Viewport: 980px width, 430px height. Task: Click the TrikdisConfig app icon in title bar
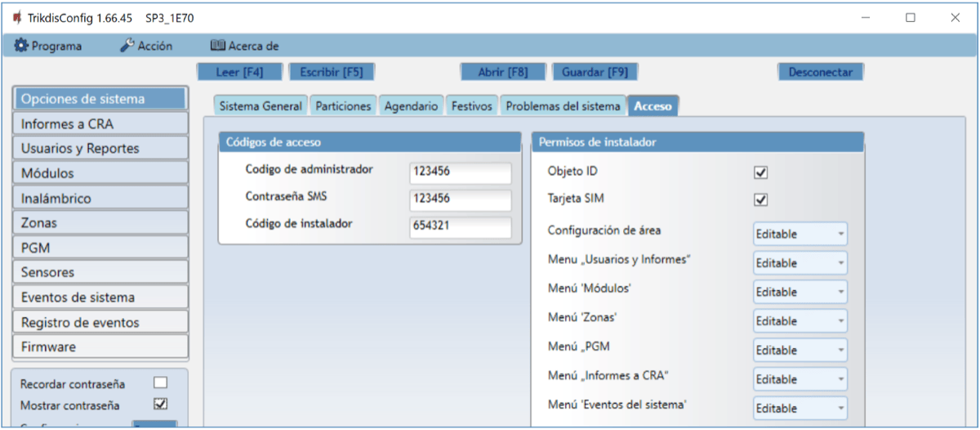[17, 17]
